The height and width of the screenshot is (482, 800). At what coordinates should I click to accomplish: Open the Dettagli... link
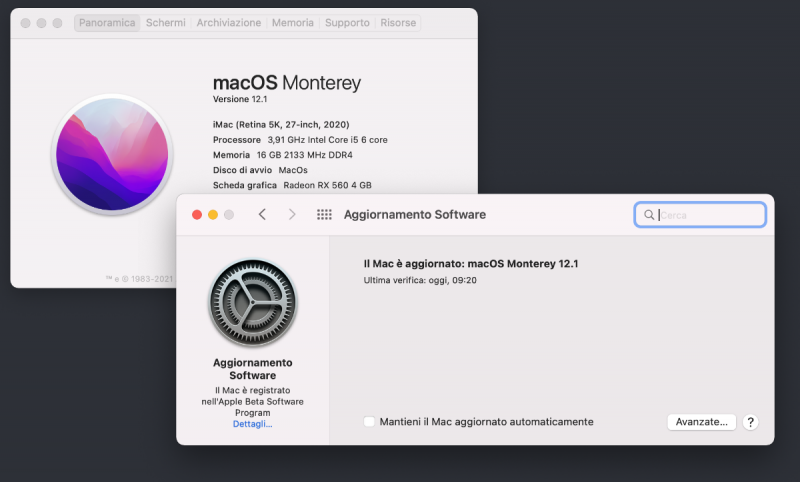253,424
